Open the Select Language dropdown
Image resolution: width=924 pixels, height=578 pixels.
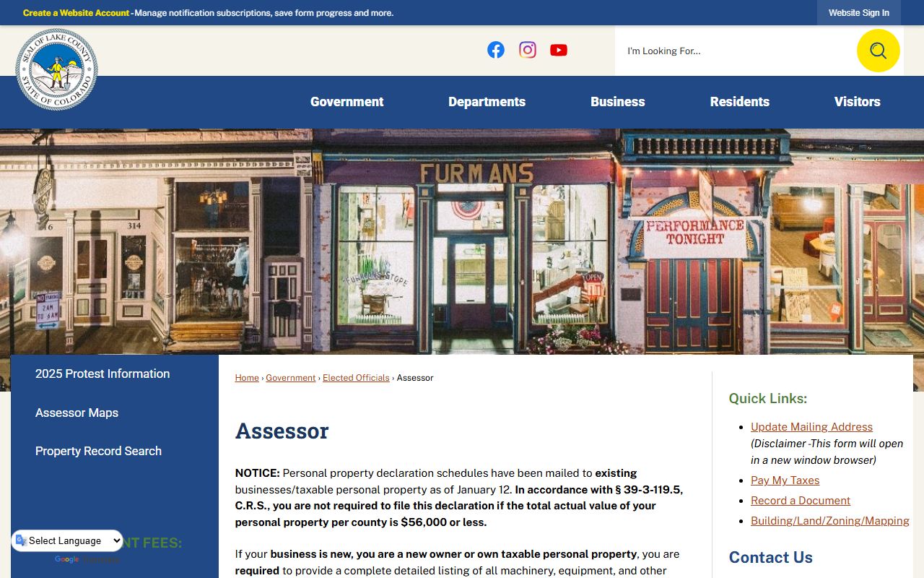(67, 540)
